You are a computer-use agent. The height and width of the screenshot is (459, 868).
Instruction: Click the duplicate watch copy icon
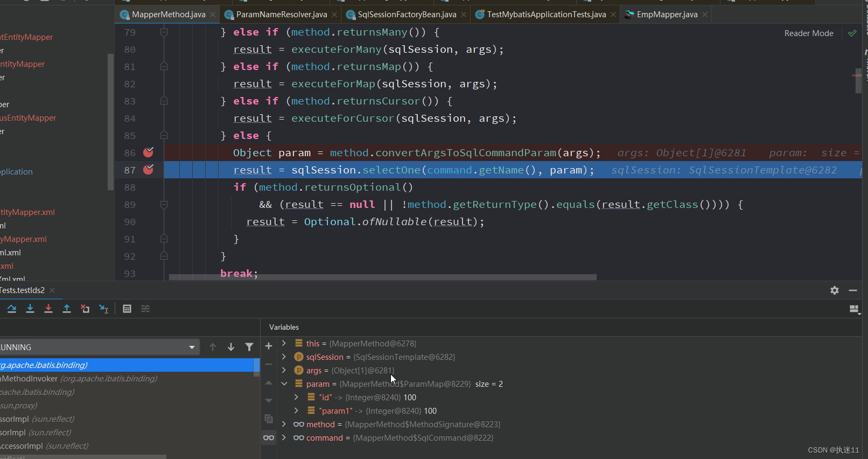pyautogui.click(x=269, y=419)
